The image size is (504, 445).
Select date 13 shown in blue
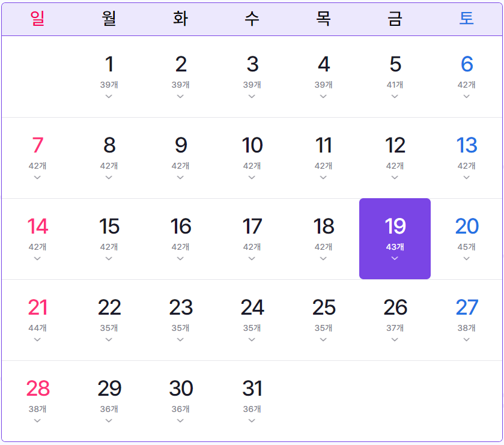pyautogui.click(x=466, y=145)
